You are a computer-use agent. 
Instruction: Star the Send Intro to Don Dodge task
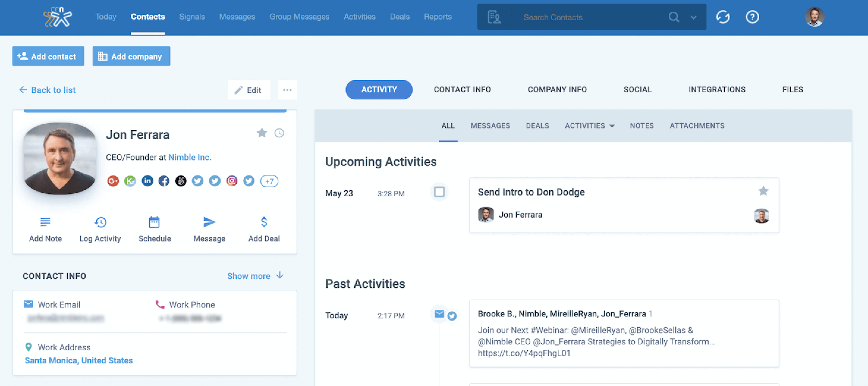pos(763,191)
